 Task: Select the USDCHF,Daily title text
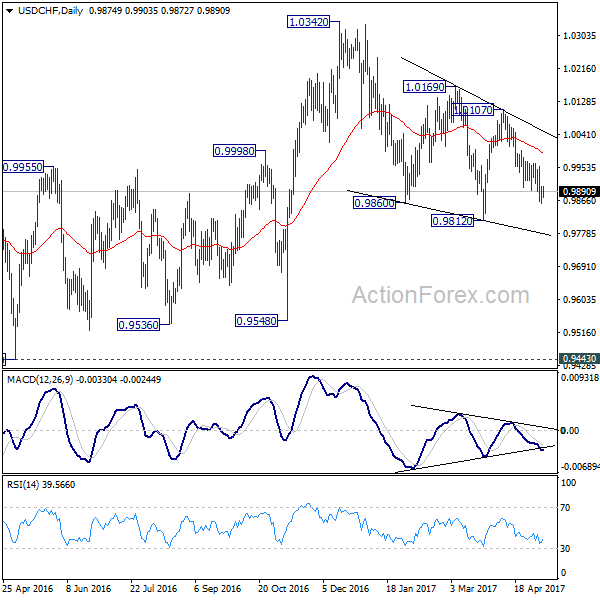pyautogui.click(x=51, y=11)
